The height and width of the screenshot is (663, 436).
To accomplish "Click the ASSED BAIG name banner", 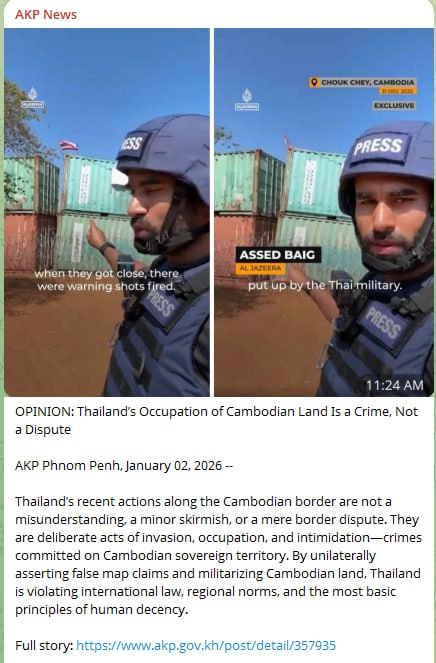I will point(277,255).
